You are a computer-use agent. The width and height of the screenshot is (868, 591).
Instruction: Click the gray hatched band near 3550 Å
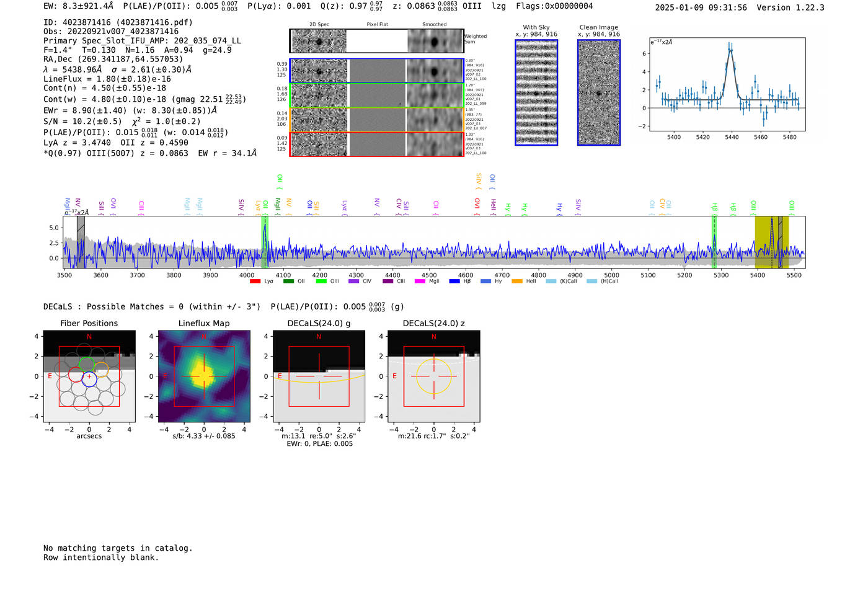pos(81,242)
